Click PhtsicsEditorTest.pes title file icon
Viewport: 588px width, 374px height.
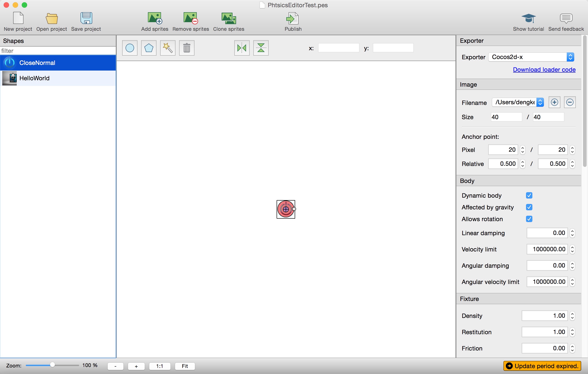pyautogui.click(x=262, y=5)
